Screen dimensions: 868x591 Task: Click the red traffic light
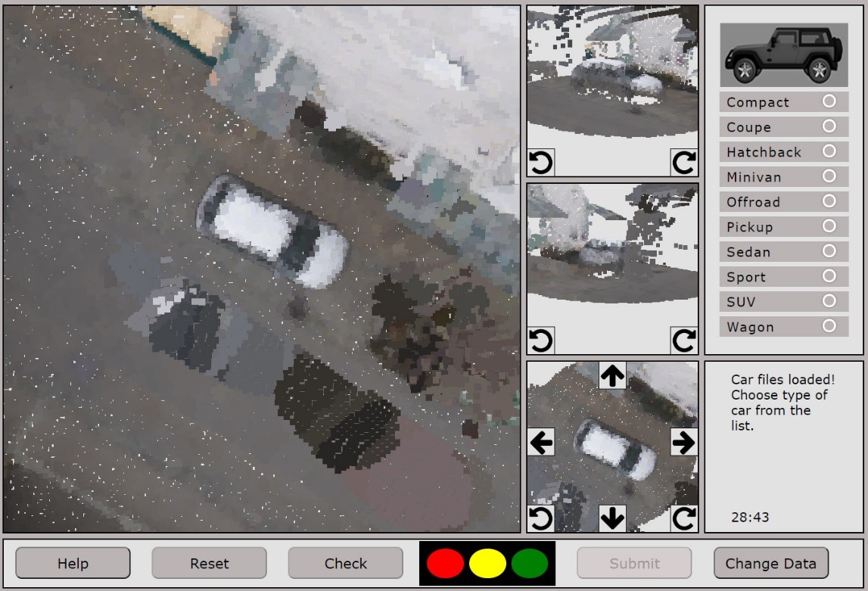(445, 563)
